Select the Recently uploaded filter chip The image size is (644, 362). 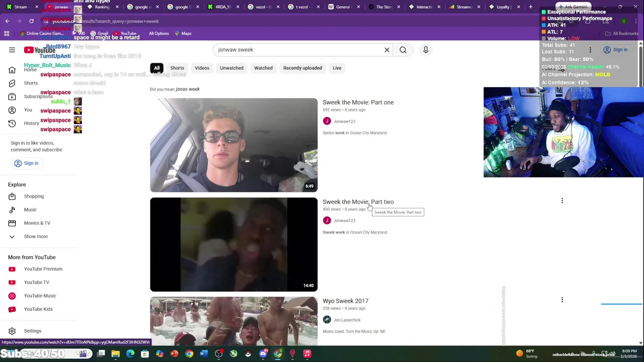click(302, 68)
